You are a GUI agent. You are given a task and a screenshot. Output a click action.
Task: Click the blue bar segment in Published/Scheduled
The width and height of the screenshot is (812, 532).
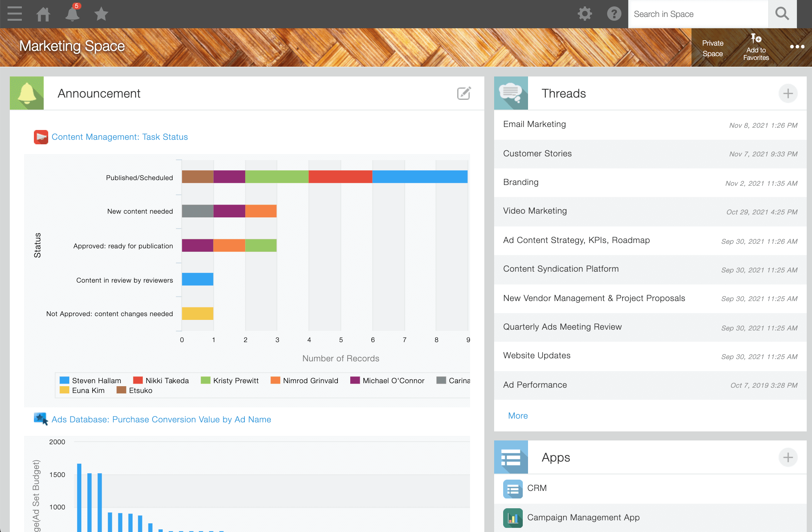click(420, 177)
